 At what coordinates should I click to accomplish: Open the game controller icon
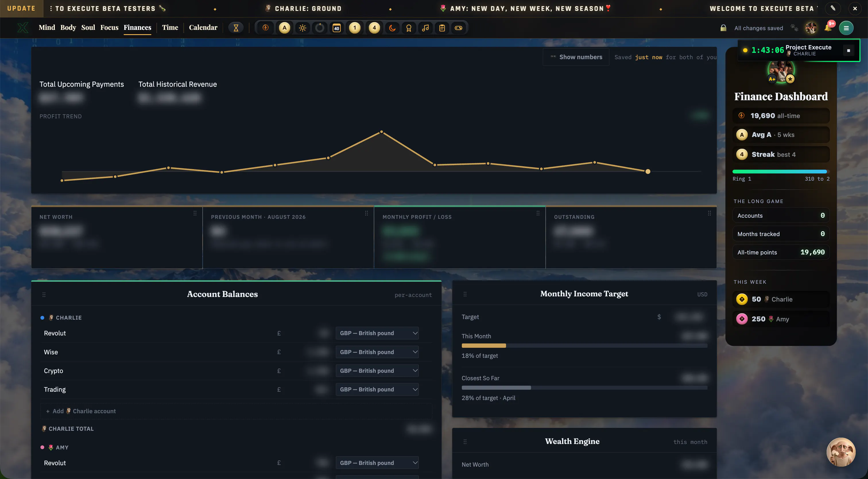tap(458, 28)
